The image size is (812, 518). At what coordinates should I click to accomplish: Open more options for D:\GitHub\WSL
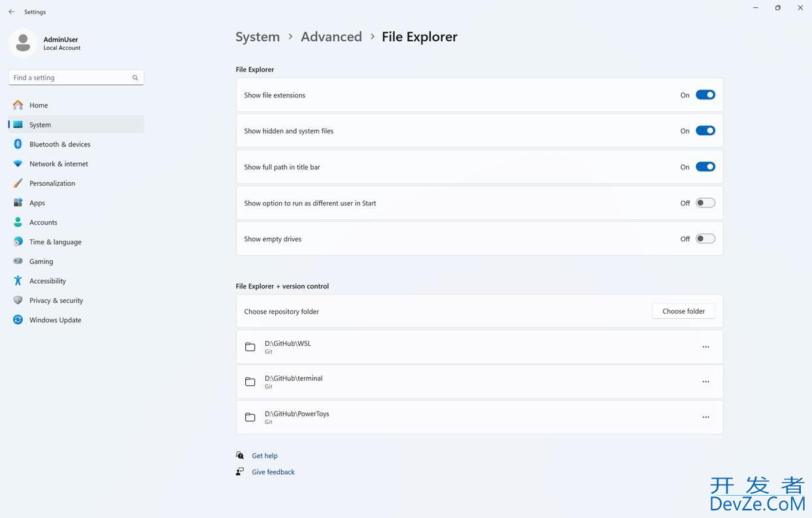705,347
